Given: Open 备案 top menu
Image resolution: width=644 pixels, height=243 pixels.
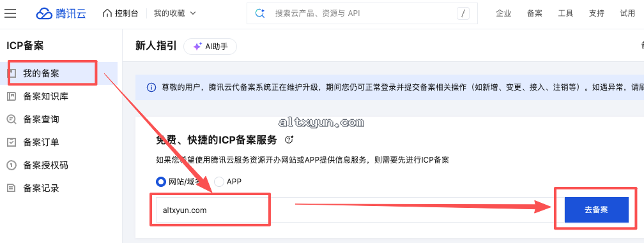Looking at the screenshot, I should 535,13.
